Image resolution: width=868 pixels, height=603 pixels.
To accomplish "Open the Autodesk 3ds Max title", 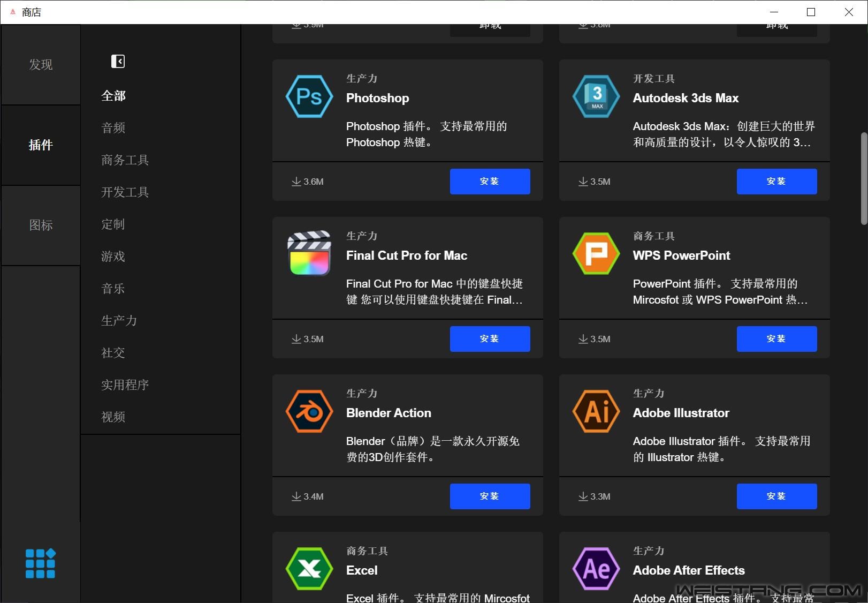I will click(x=686, y=98).
